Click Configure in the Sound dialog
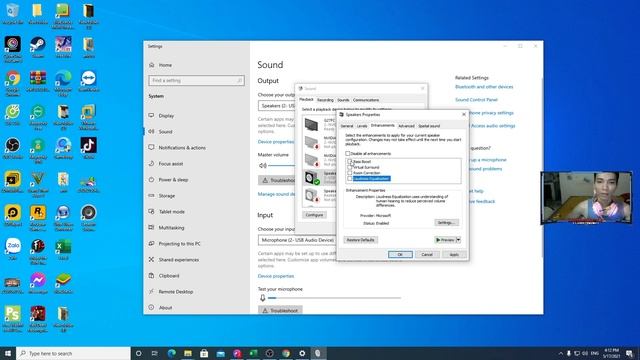640x360 pixels. click(x=314, y=215)
